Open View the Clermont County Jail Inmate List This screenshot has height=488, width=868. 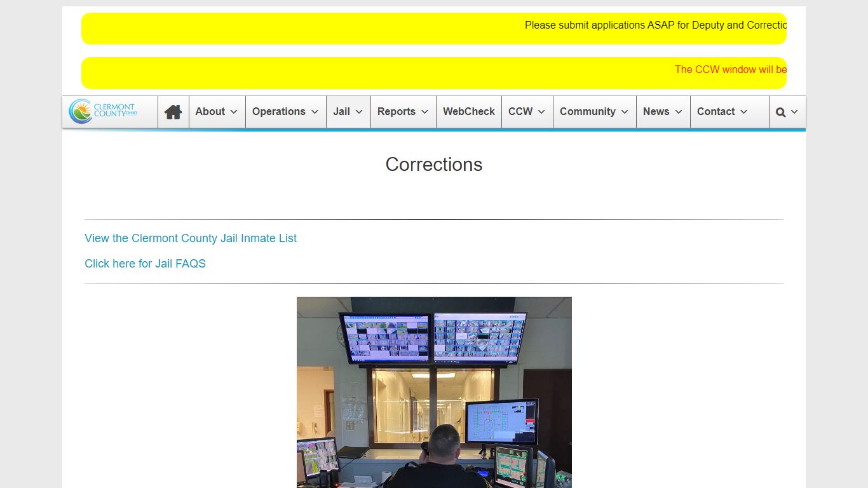(x=191, y=238)
